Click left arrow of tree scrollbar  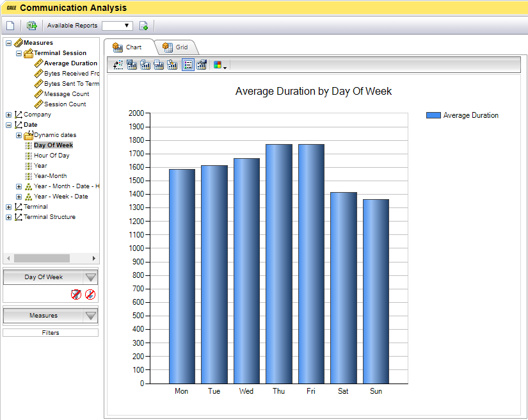(8, 258)
